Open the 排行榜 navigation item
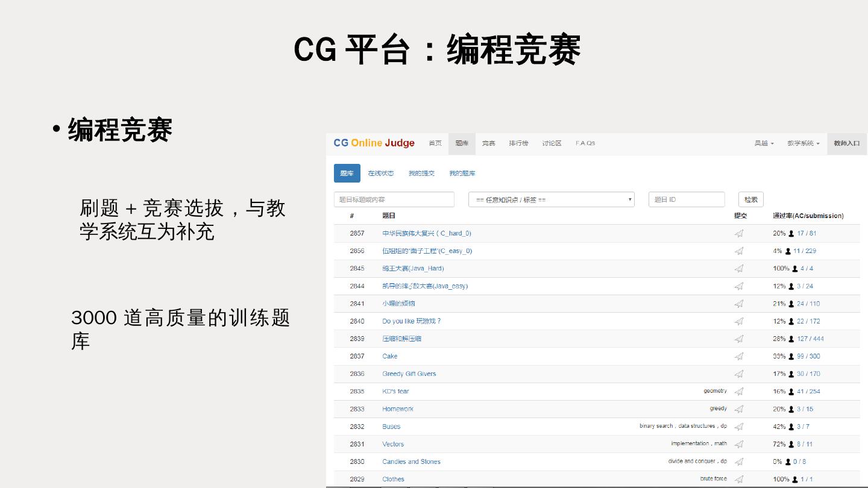Viewport: 868px width, 488px height. coord(518,143)
